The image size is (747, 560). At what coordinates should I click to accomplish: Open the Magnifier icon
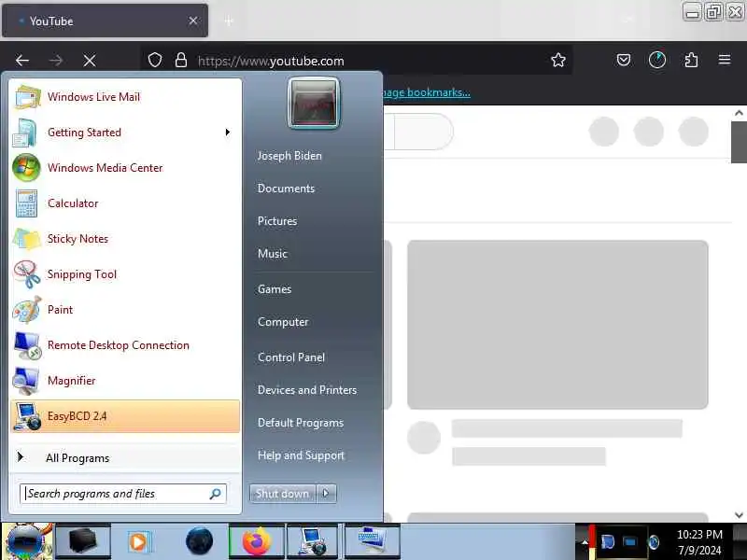click(x=26, y=381)
